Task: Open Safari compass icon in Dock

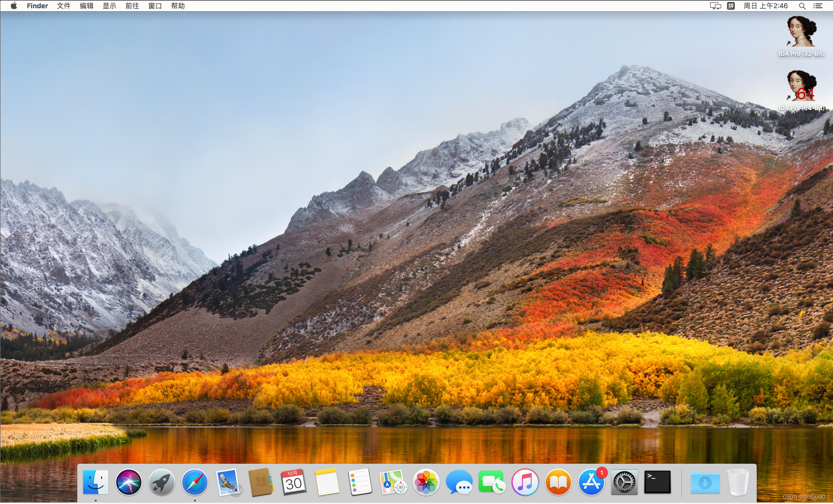Action: pyautogui.click(x=195, y=482)
